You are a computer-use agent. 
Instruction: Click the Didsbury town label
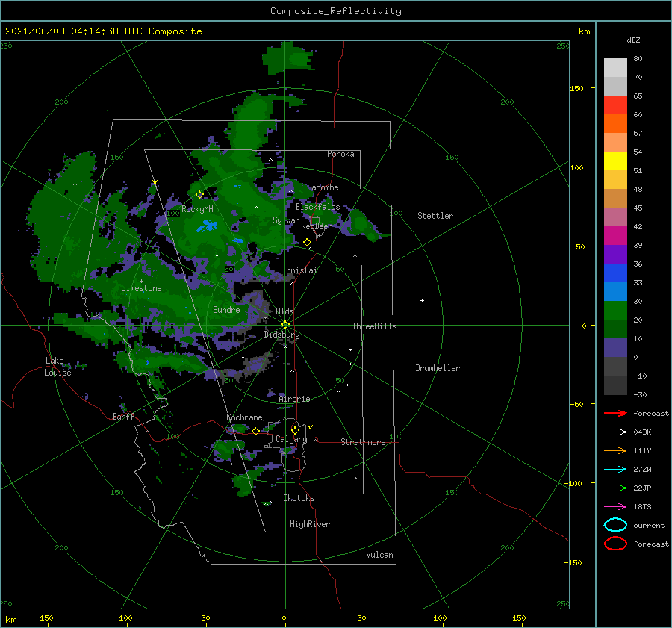point(281,335)
